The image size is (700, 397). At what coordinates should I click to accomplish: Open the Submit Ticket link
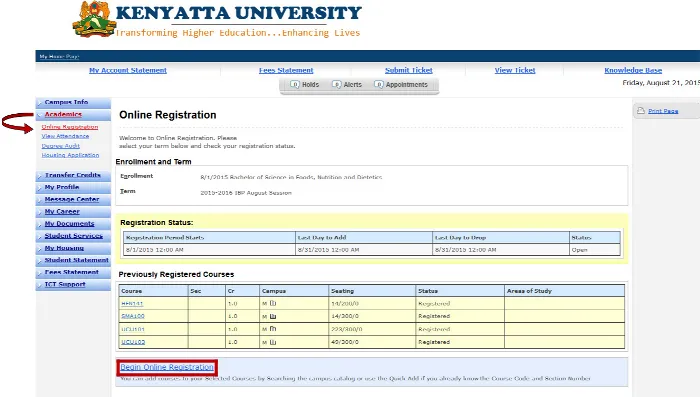point(408,70)
